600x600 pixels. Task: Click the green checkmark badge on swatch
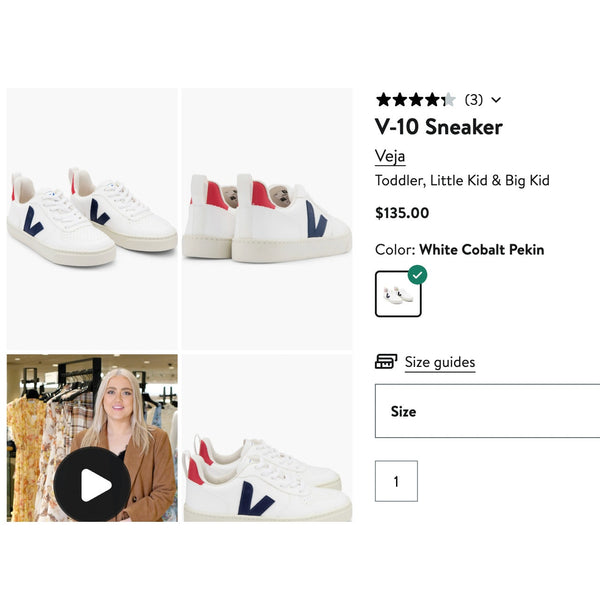click(417, 275)
